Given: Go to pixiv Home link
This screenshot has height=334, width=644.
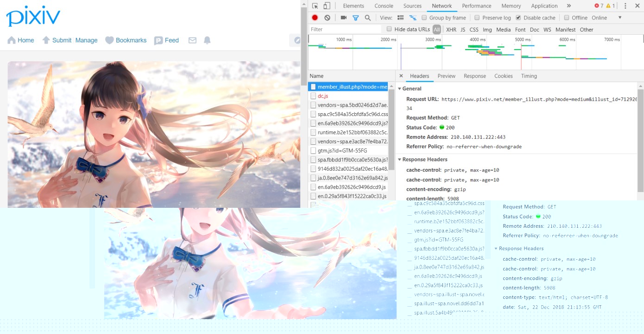Looking at the screenshot, I should pos(26,40).
